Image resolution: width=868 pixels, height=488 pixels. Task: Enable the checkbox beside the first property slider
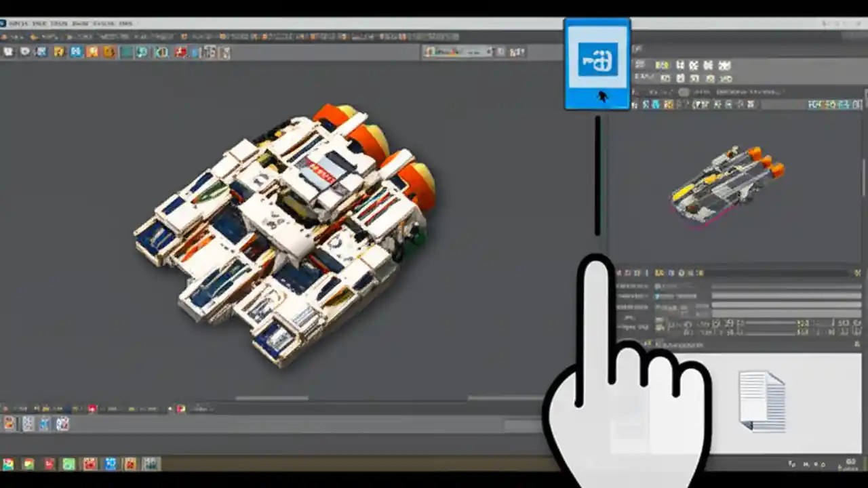tap(659, 285)
